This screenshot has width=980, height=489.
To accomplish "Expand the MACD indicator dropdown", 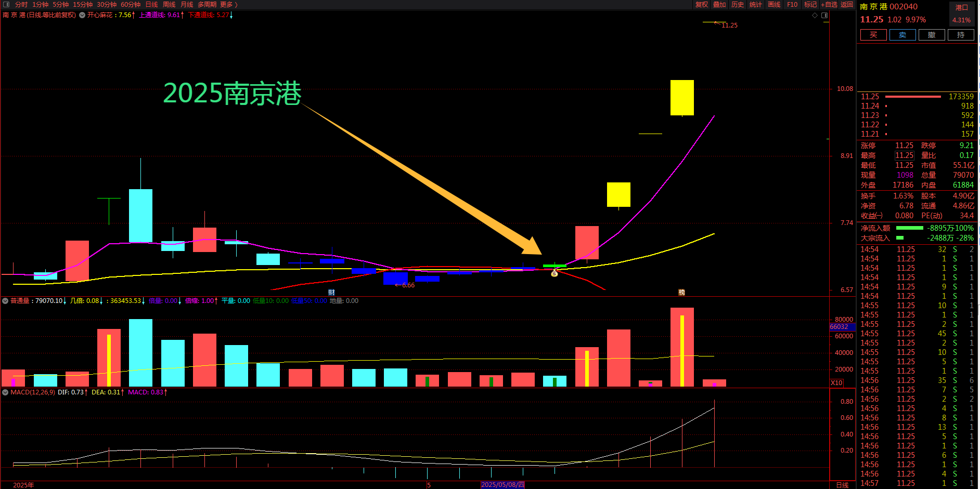I will pyautogui.click(x=5, y=392).
